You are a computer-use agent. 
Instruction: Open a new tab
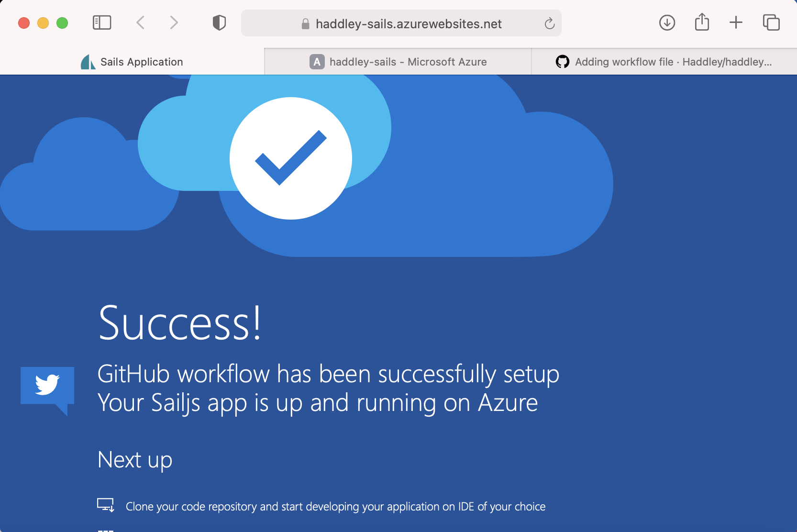coord(736,22)
